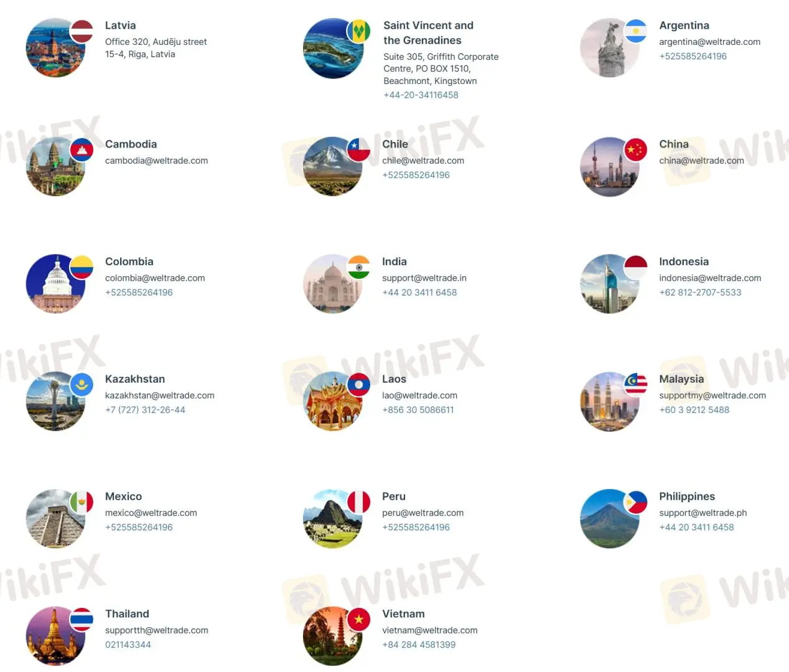Open the Kazakhstan city thumbnail

pyautogui.click(x=55, y=401)
